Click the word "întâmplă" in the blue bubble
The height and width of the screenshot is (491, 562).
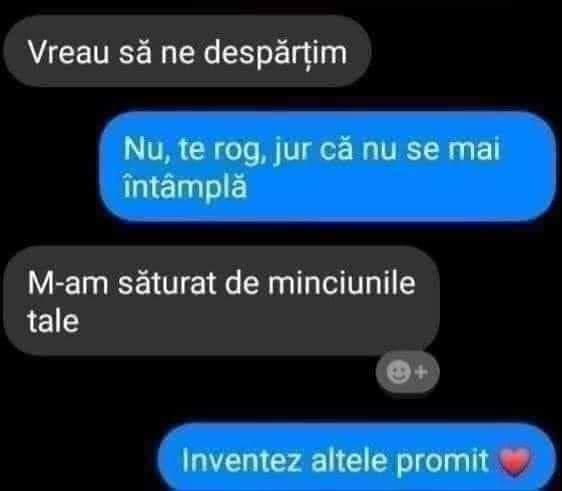[x=185, y=186]
